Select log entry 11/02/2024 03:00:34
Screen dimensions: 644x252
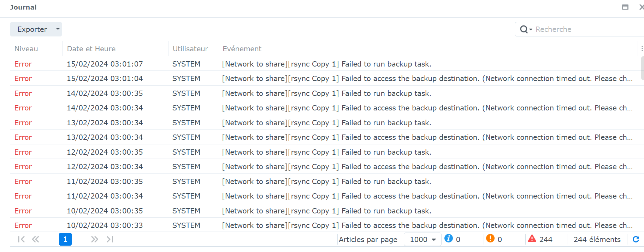tap(325, 196)
